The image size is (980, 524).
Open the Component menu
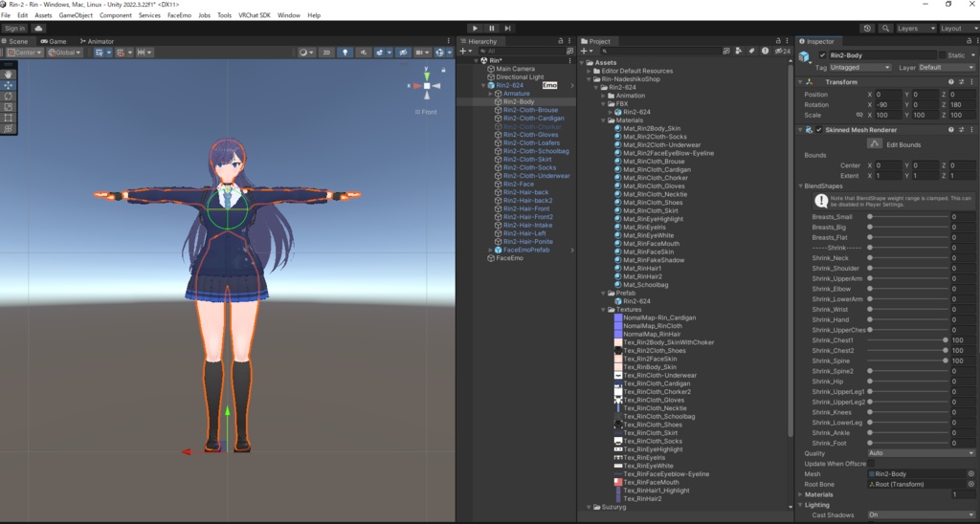pyautogui.click(x=116, y=15)
